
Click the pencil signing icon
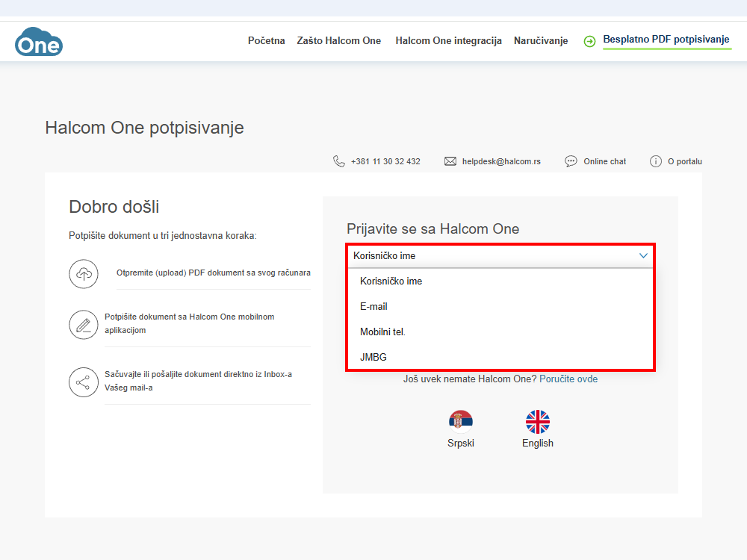pos(84,325)
